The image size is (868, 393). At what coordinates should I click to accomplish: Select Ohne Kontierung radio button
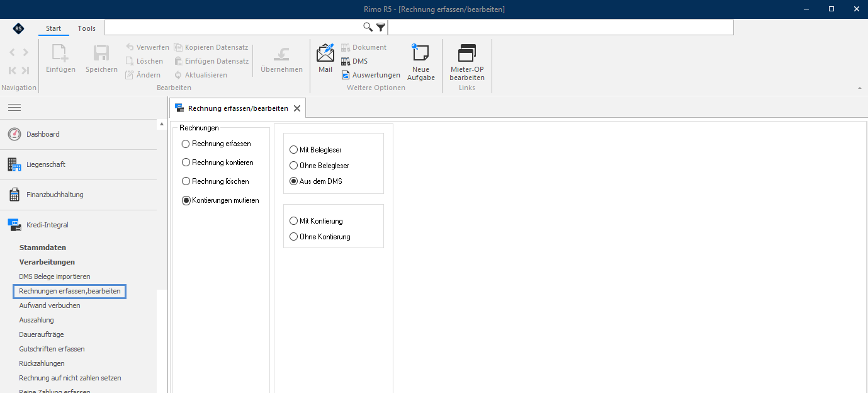tap(293, 237)
